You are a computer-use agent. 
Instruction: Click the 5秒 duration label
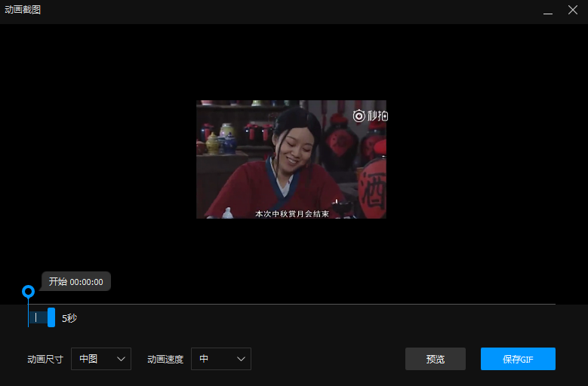(x=69, y=318)
